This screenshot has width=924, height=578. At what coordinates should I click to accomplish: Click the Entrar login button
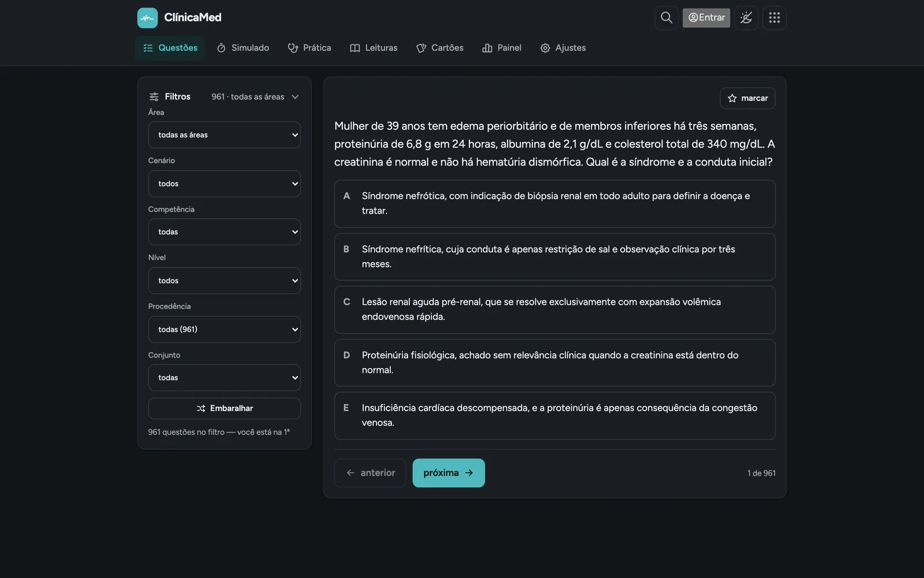[x=706, y=18]
